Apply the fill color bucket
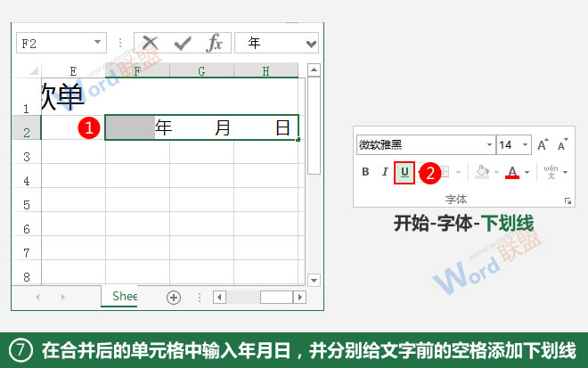Screen dimensions: 588x368 pyautogui.click(x=482, y=172)
